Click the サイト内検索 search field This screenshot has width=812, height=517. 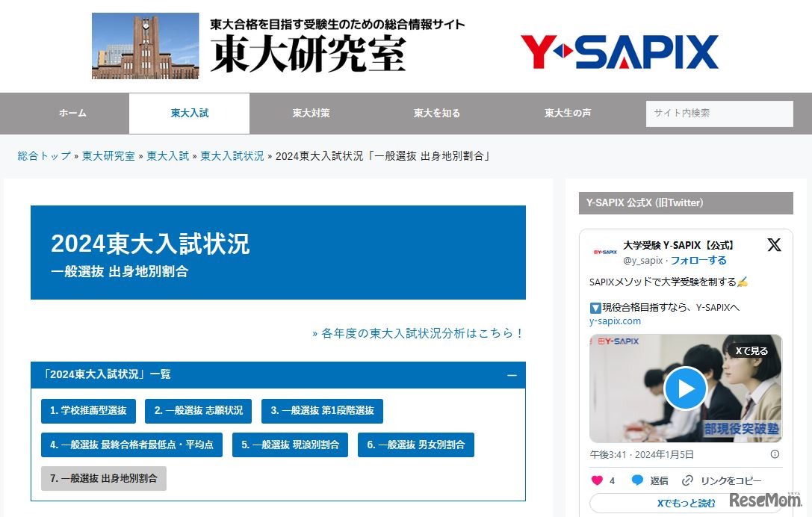(x=719, y=114)
